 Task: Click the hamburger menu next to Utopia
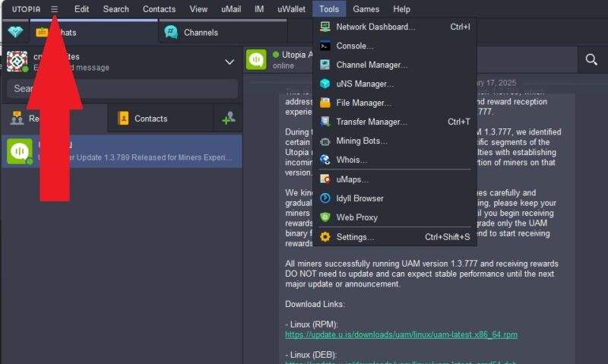[54, 9]
